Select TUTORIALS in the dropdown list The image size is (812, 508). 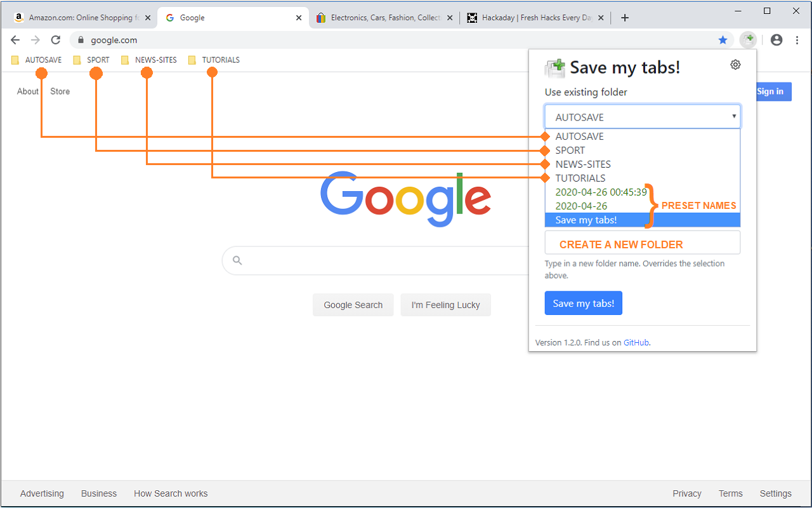click(642, 178)
